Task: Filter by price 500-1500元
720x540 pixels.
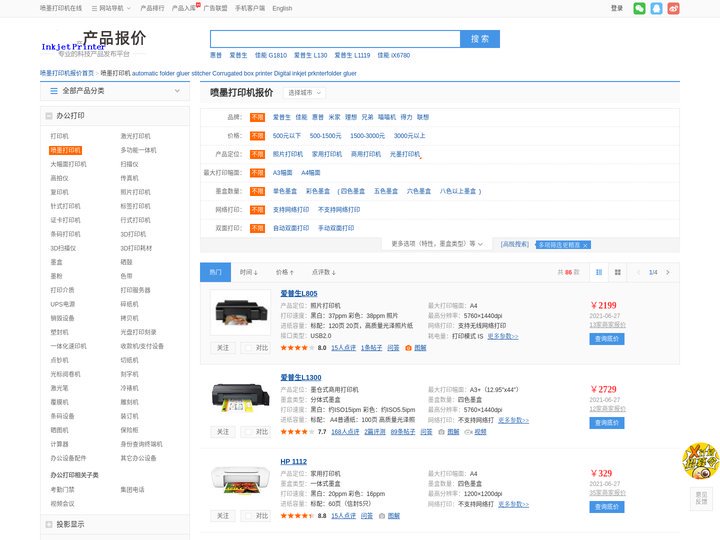Action: click(325, 136)
